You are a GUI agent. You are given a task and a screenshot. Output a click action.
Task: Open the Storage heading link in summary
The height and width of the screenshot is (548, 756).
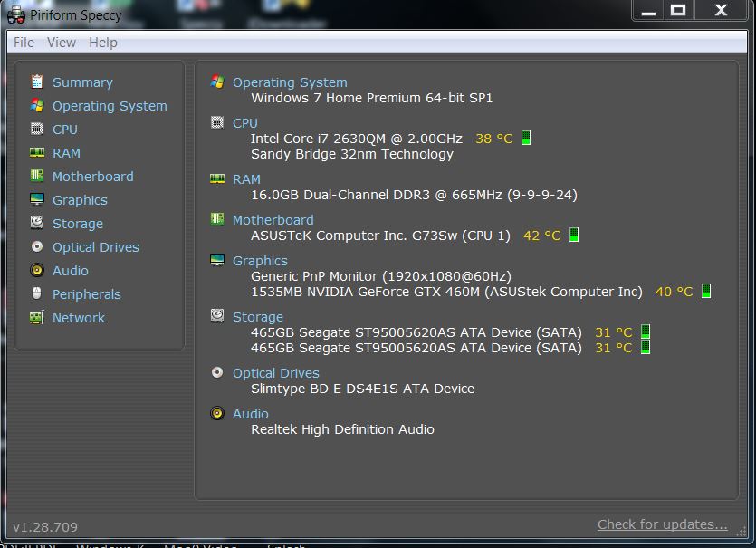click(x=258, y=317)
